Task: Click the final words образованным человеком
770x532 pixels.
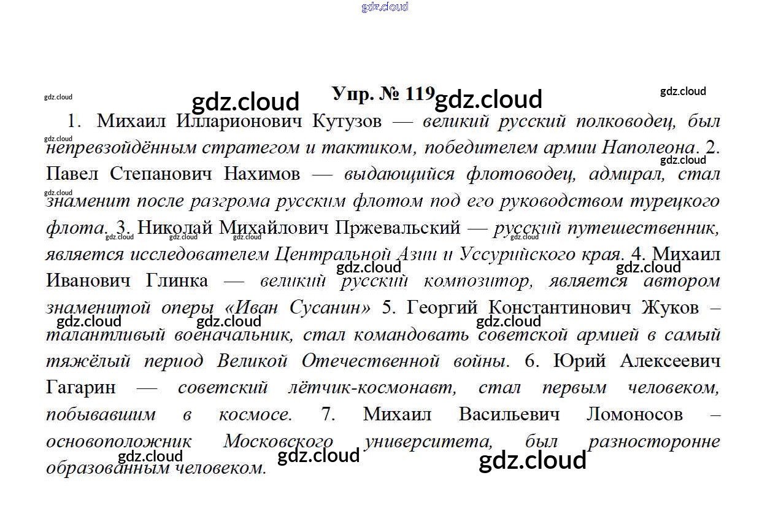Action: tap(156, 468)
